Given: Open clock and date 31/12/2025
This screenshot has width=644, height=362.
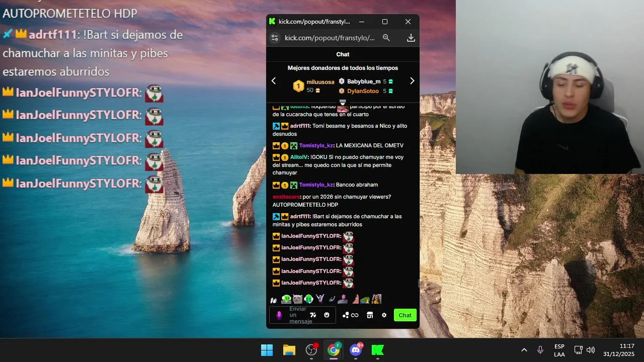Looking at the screenshot, I should point(619,350).
